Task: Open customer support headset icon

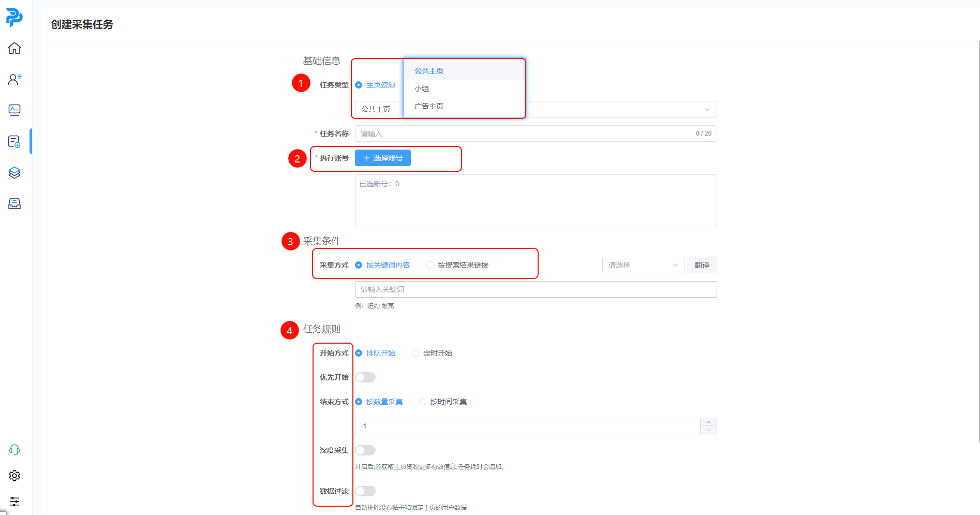Action: 14,450
